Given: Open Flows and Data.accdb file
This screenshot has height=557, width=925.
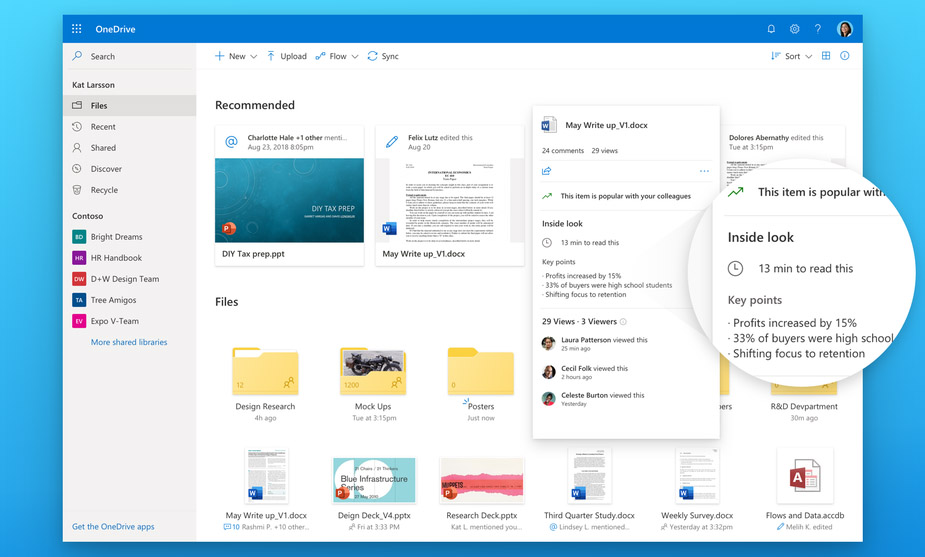Looking at the screenshot, I should tap(805, 490).
